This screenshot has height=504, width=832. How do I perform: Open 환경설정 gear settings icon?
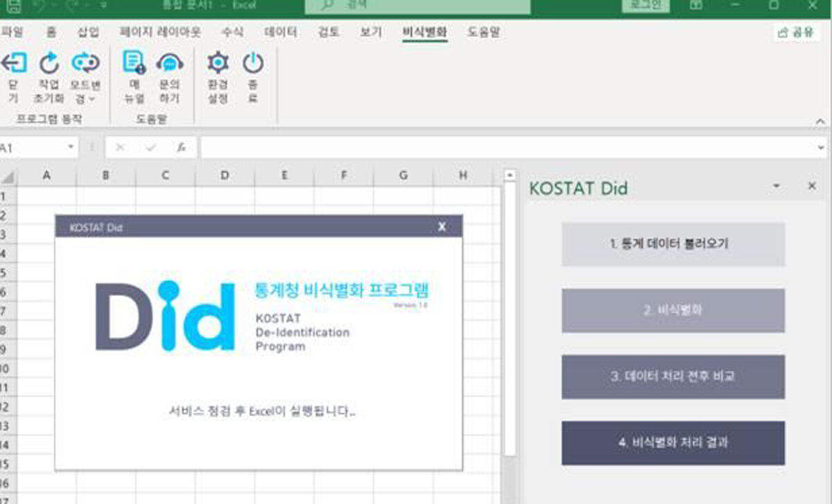point(218,63)
